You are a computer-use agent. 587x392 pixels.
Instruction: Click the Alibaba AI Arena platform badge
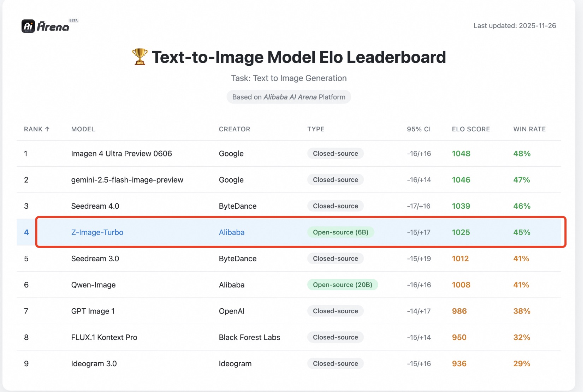[x=289, y=97]
